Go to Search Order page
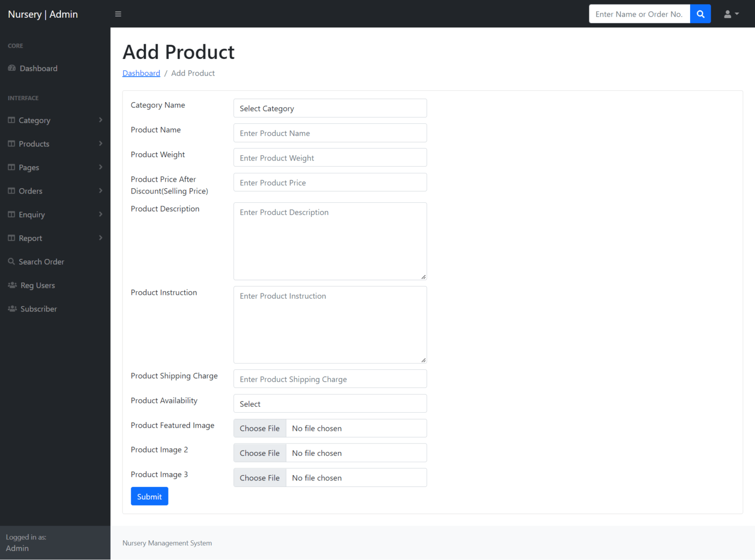This screenshot has height=560, width=755. point(55,262)
